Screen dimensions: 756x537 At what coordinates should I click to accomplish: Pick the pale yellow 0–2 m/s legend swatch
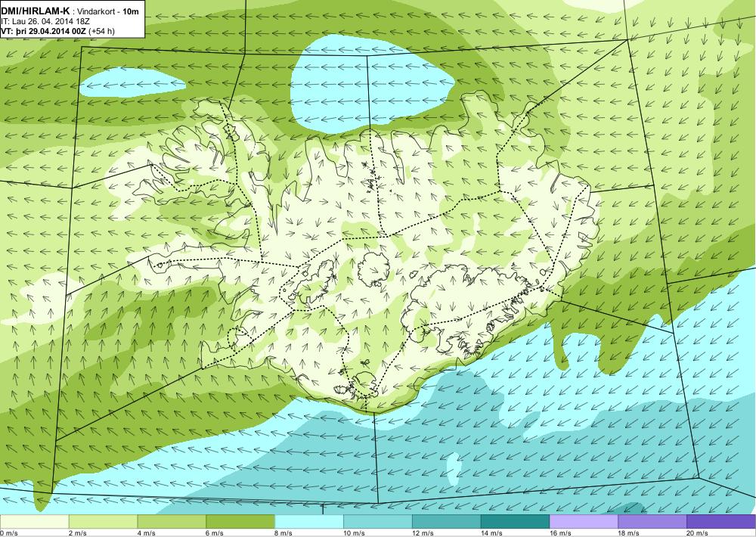(34, 522)
